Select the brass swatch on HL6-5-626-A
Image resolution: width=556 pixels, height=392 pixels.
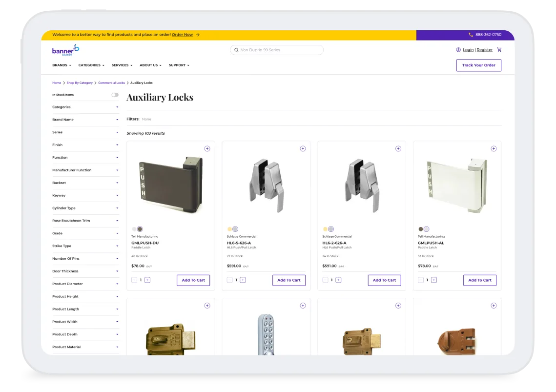pyautogui.click(x=229, y=229)
